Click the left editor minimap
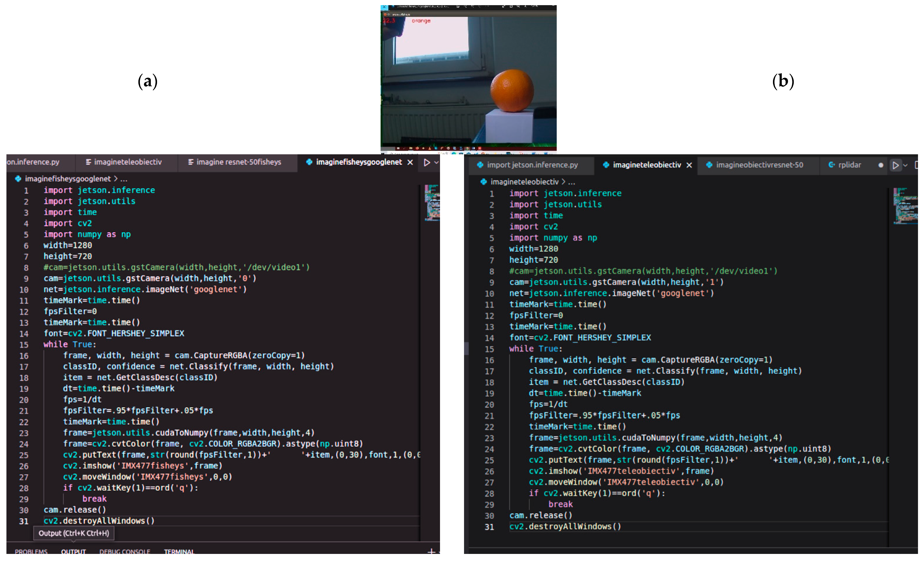Image resolution: width=924 pixels, height=561 pixels. pyautogui.click(x=432, y=203)
